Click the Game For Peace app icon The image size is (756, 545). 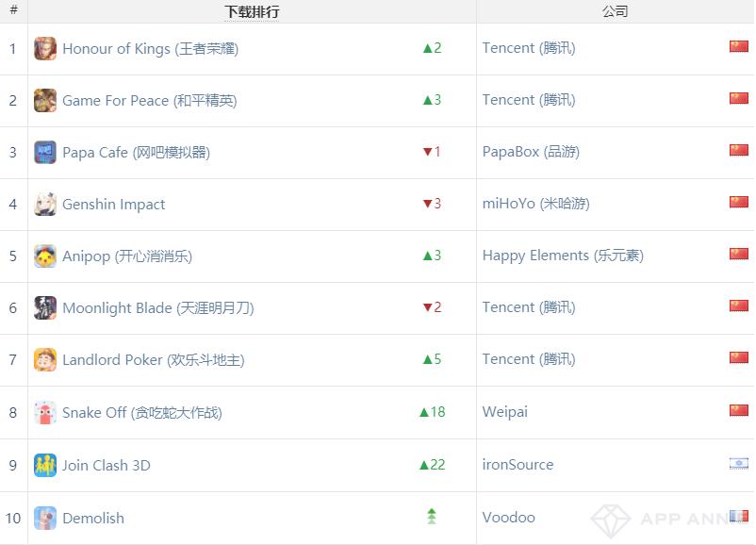click(x=45, y=100)
